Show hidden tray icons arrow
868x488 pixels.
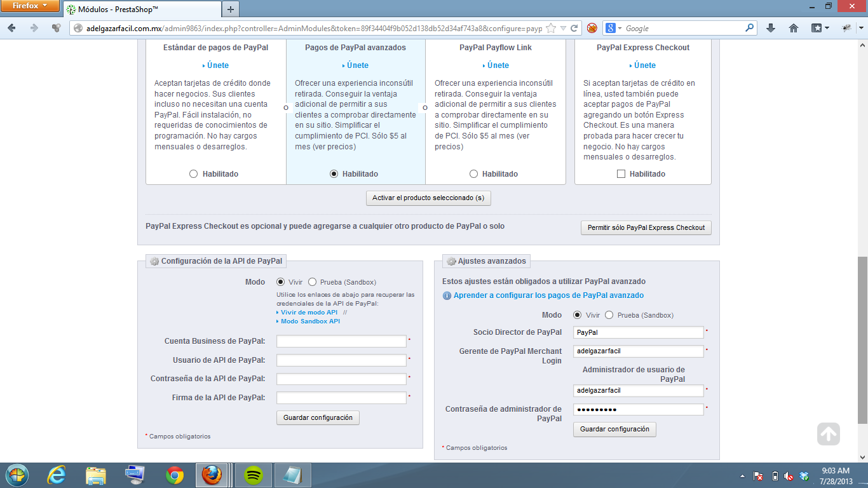tap(742, 476)
